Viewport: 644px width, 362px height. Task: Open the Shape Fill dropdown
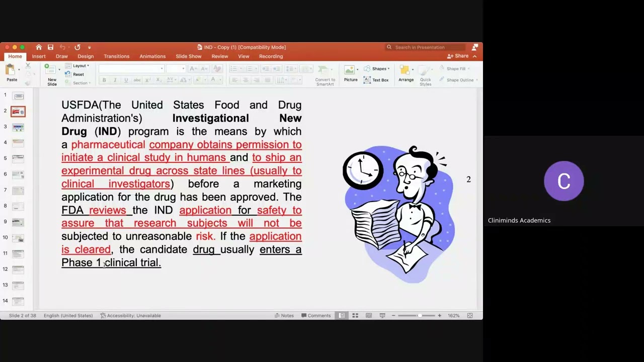454,69
